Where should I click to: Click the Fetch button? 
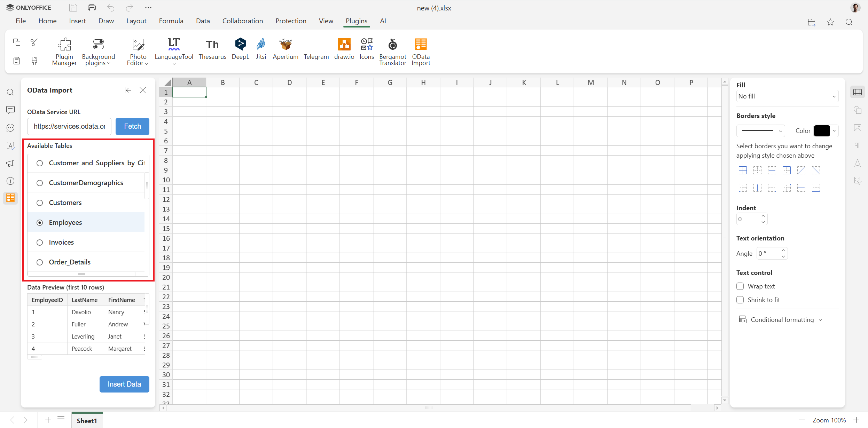132,126
